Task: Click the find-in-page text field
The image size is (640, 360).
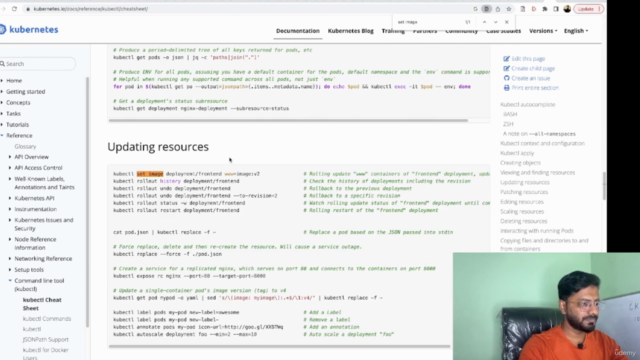Action: coord(429,22)
